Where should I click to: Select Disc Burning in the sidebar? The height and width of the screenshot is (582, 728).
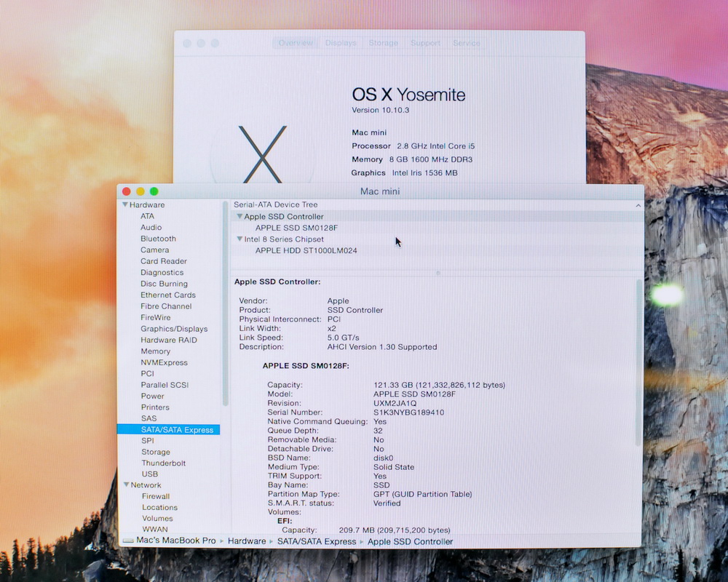[164, 284]
